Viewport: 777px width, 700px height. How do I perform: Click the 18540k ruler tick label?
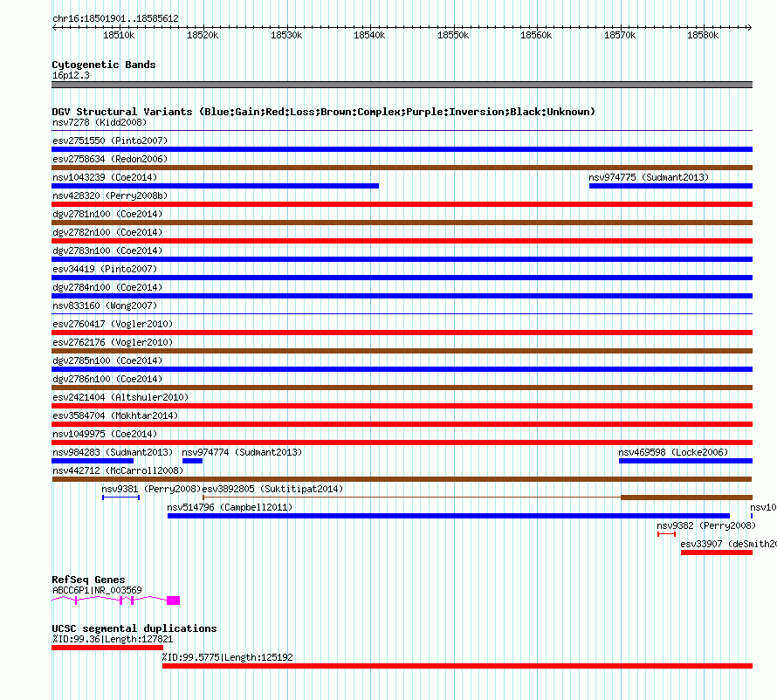[369, 35]
